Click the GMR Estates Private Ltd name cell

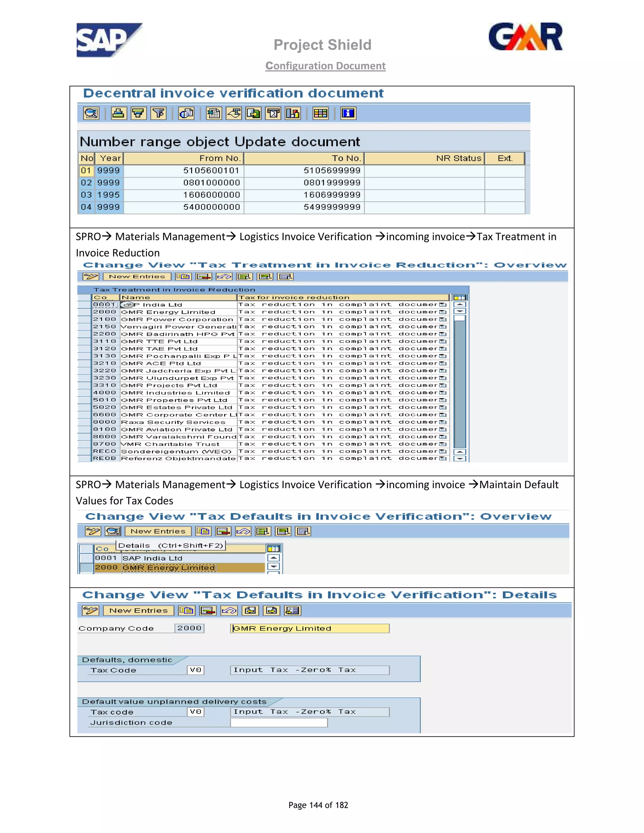(179, 407)
